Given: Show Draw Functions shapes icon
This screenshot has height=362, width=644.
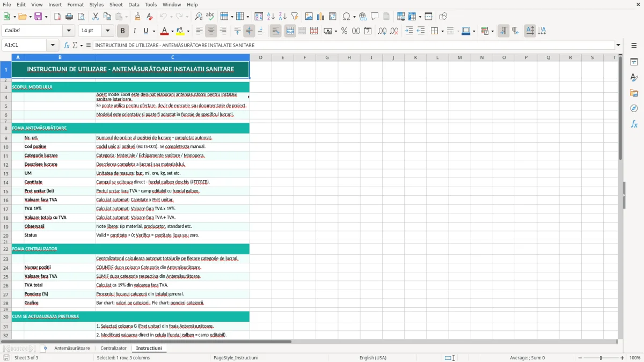Looking at the screenshot, I should tap(443, 17).
